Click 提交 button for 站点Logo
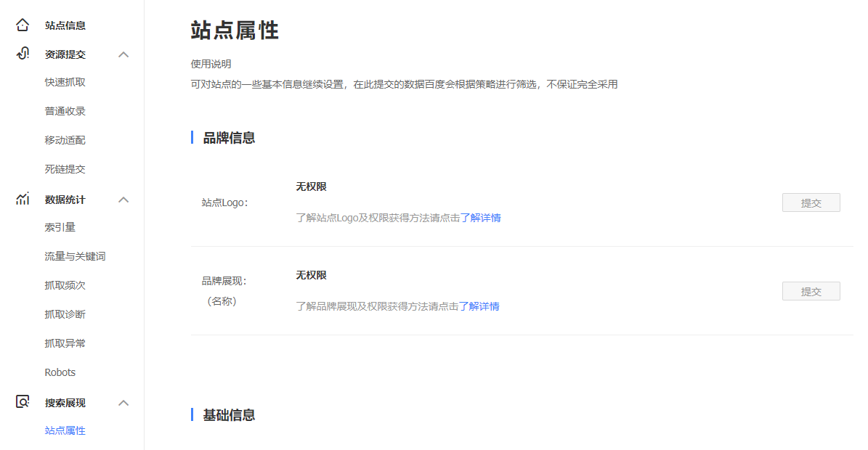Image resolution: width=868 pixels, height=450 pixels. [811, 203]
